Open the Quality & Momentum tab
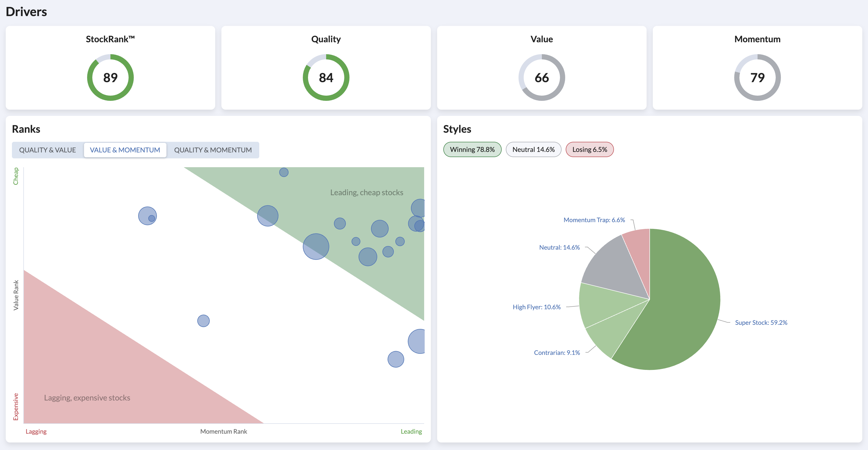 click(213, 150)
